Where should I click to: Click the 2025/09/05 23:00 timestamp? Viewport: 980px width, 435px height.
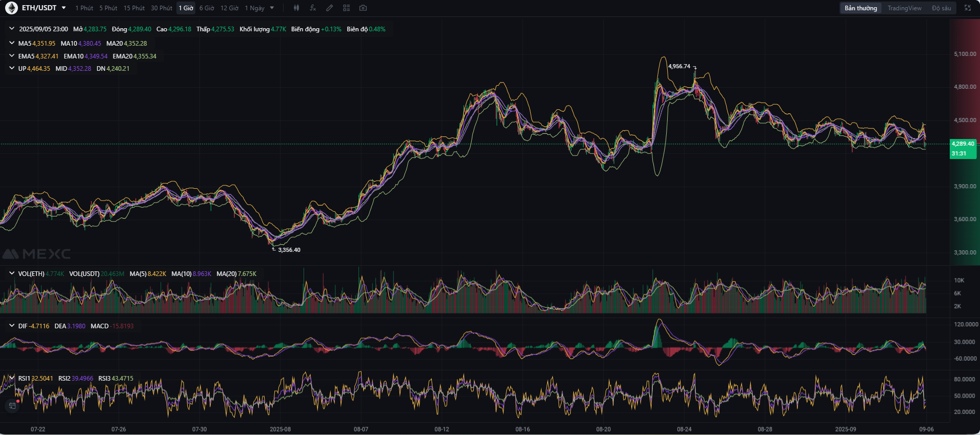44,29
